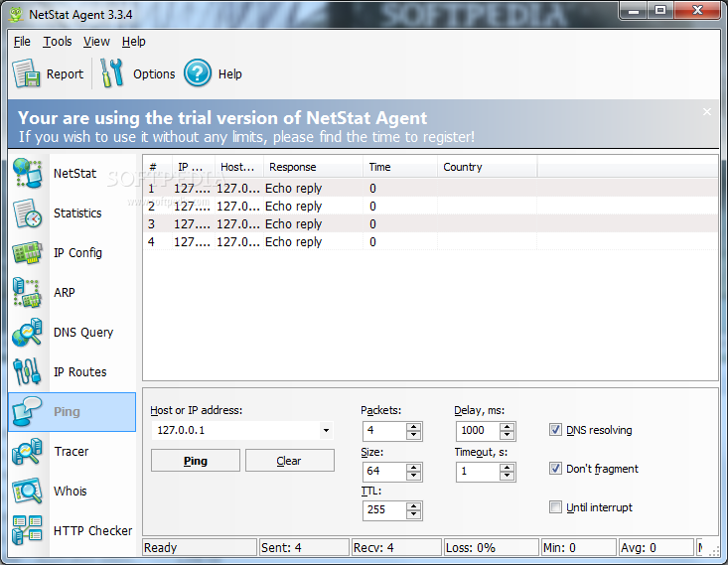
Task: Open the Statistics clock icon
Action: (28, 213)
